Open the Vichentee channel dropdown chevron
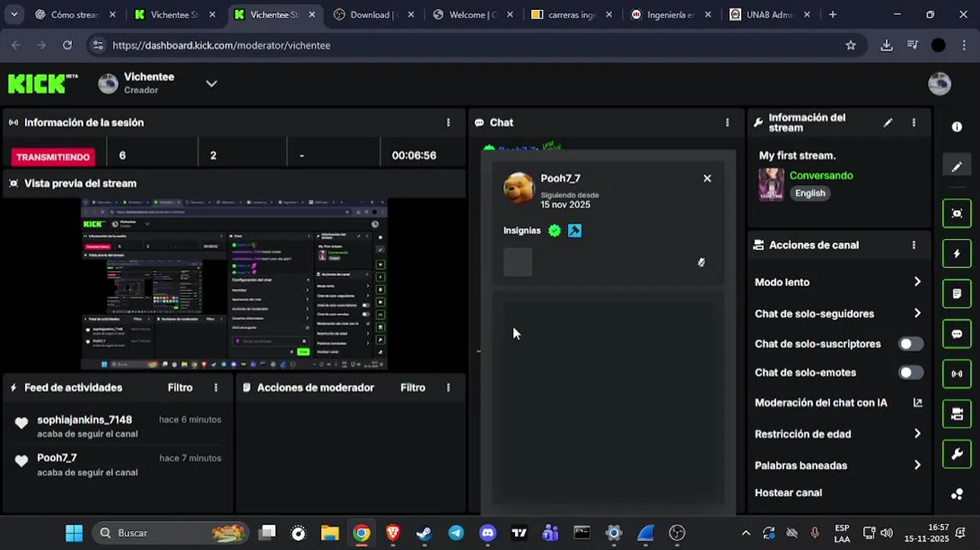Screen dimensions: 980x550 pos(211,83)
